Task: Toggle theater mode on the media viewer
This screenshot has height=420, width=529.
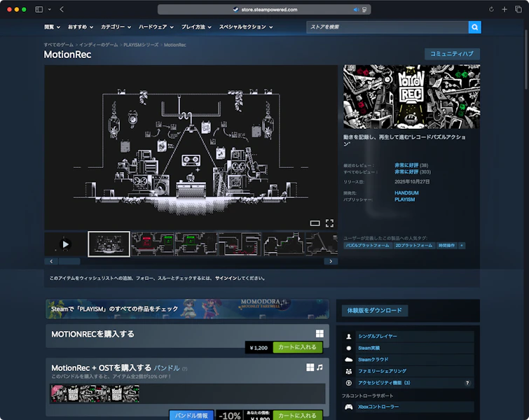Action: click(315, 223)
